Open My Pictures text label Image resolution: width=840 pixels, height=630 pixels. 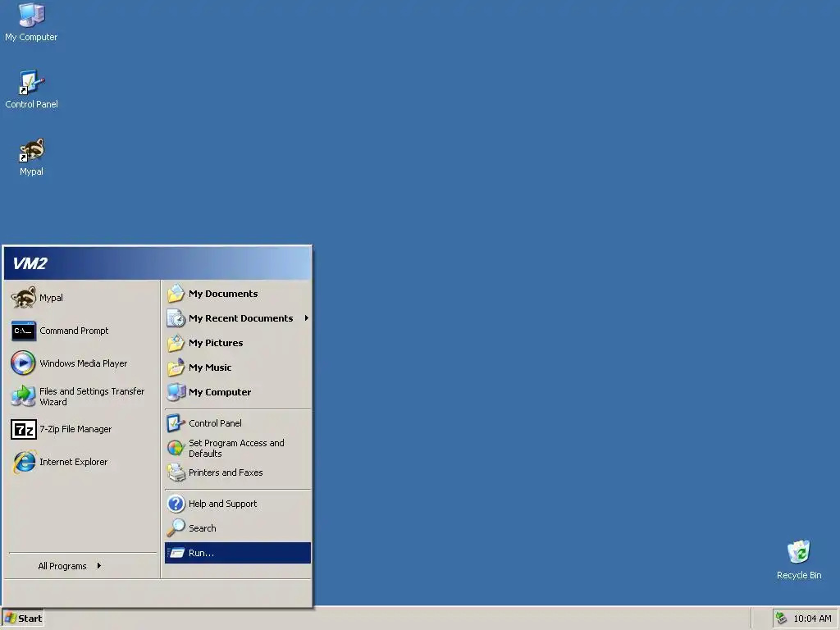(x=216, y=343)
